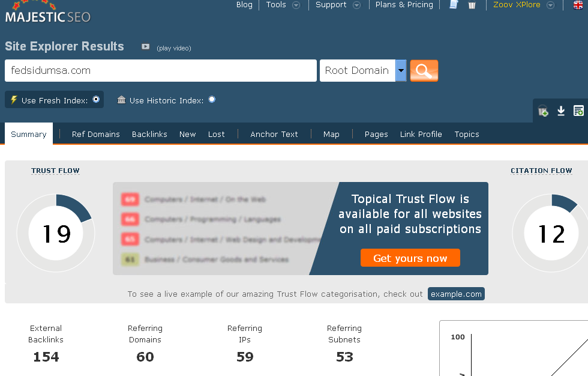Click the (play video) link
The image size is (588, 376).
174,48
